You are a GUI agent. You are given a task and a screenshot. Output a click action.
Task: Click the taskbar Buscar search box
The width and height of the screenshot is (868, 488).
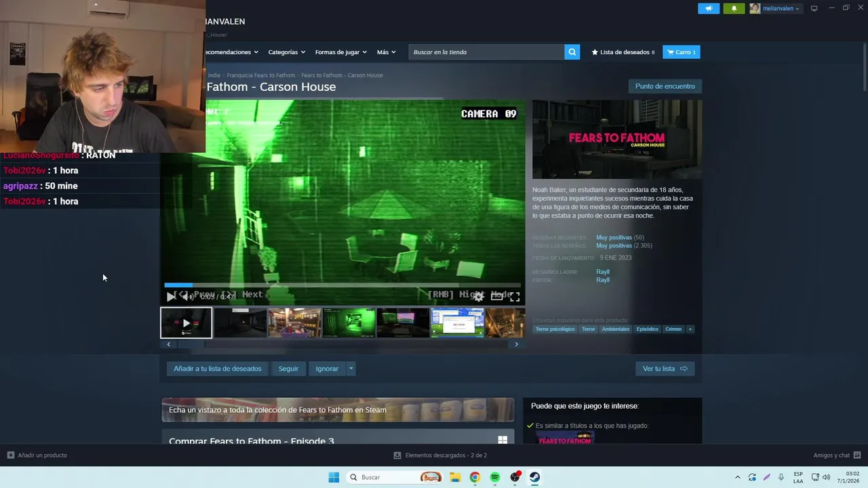pos(395,477)
